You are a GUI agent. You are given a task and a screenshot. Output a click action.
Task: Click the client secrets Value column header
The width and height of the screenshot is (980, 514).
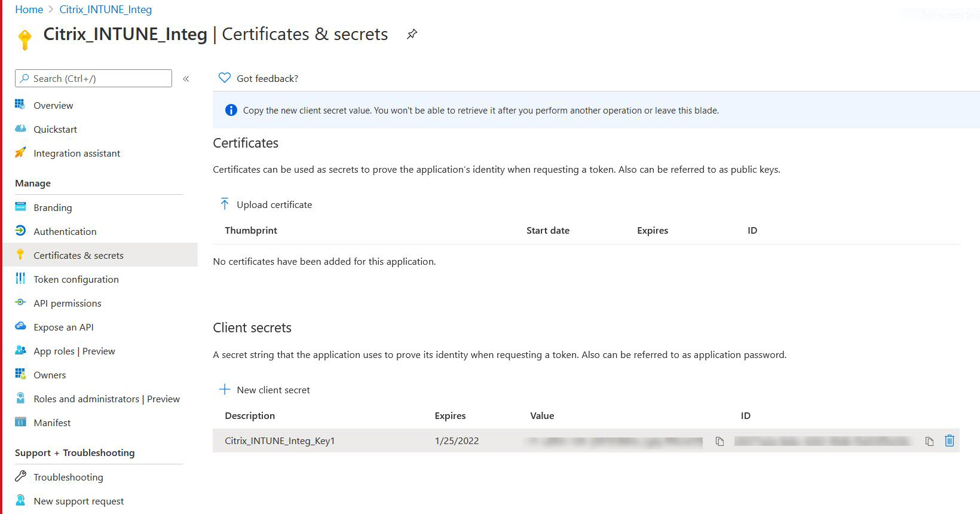(x=542, y=415)
